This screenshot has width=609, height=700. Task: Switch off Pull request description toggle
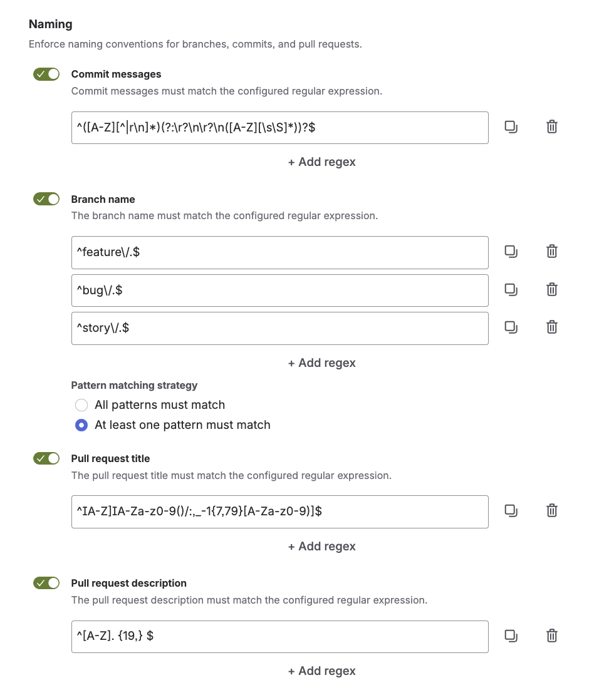tap(46, 583)
